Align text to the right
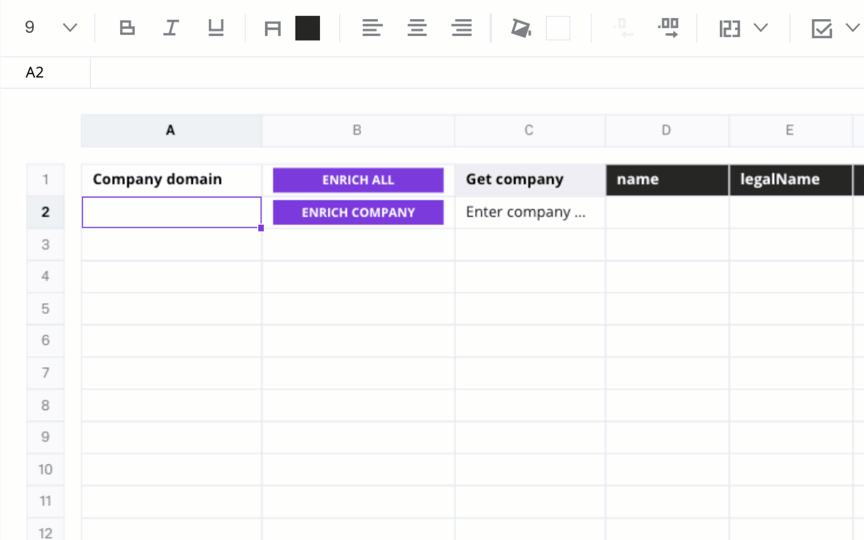This screenshot has height=540, width=864. click(x=462, y=28)
